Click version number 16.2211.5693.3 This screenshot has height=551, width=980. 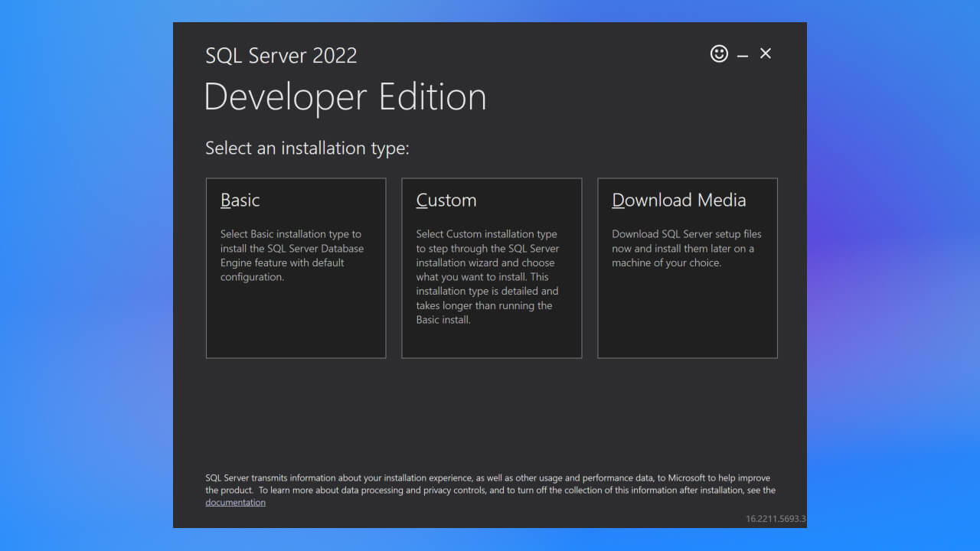pos(776,519)
